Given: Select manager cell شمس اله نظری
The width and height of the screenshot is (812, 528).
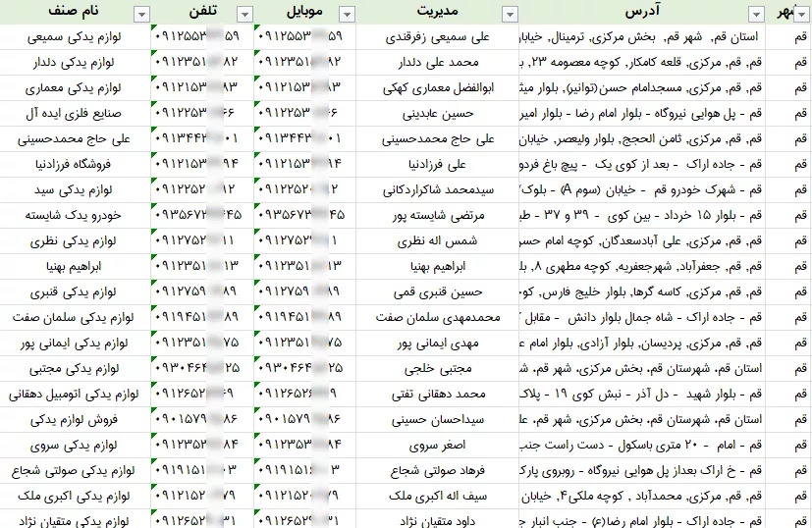Looking at the screenshot, I should (438, 240).
